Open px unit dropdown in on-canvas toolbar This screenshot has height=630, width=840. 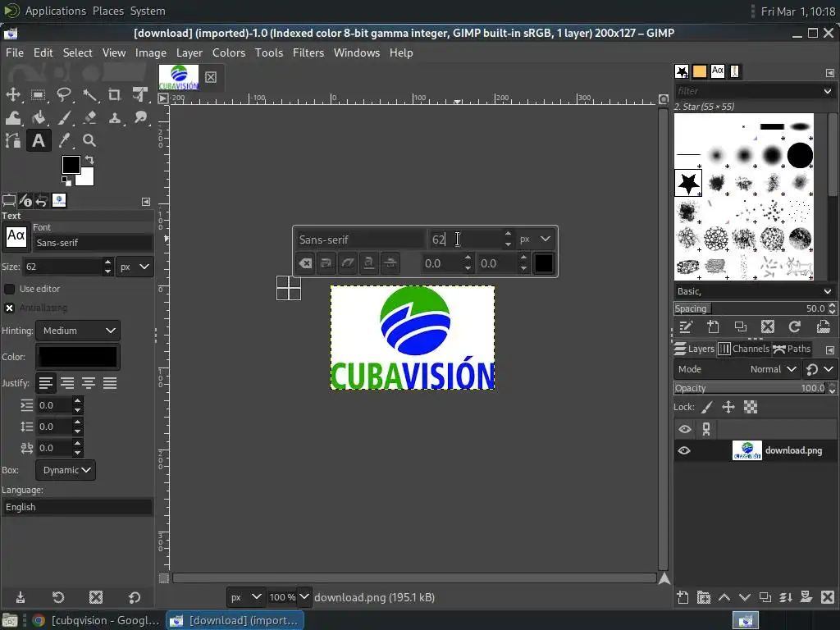[x=535, y=239]
